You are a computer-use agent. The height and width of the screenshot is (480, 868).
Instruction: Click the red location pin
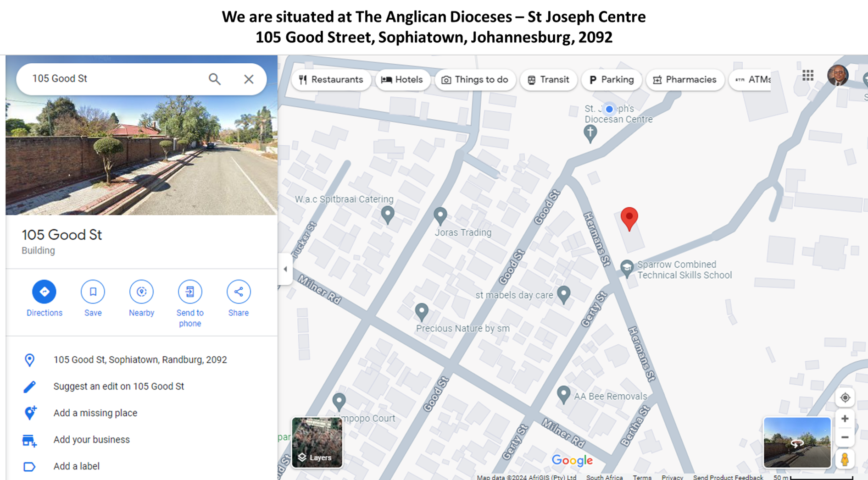[629, 219]
